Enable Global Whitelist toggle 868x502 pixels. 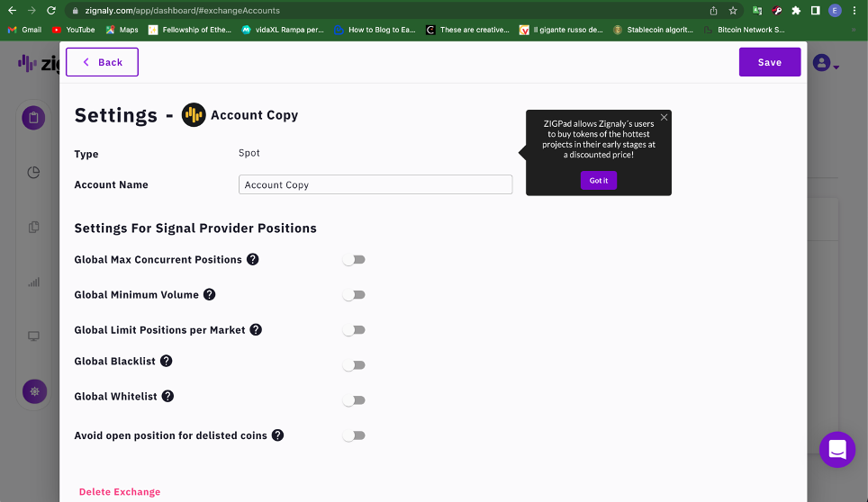click(354, 400)
